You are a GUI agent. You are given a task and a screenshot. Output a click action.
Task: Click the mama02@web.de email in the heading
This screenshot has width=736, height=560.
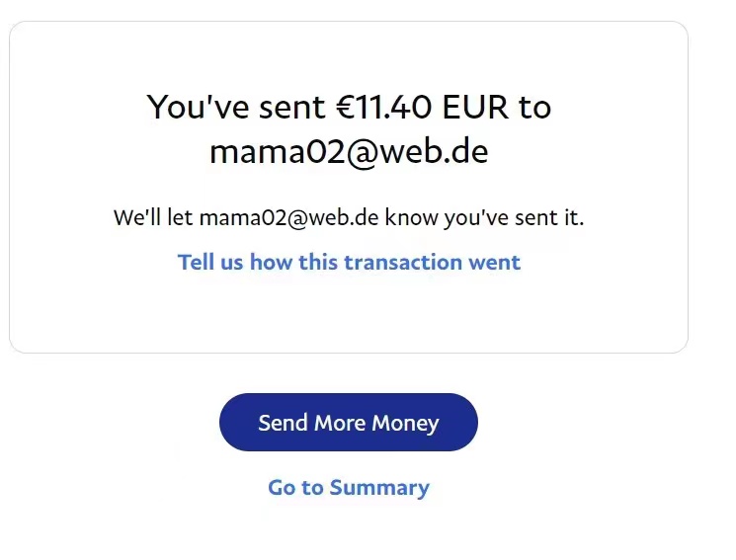coord(349,152)
